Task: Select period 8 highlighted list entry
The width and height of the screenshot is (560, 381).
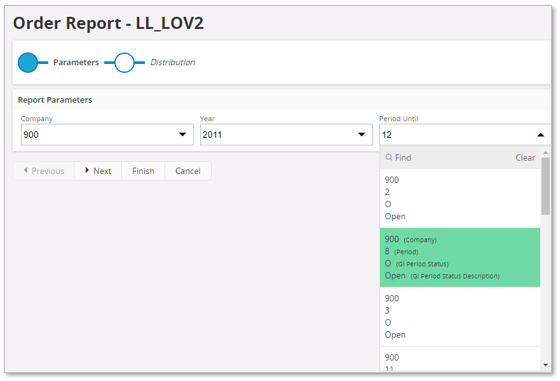Action: (460, 257)
